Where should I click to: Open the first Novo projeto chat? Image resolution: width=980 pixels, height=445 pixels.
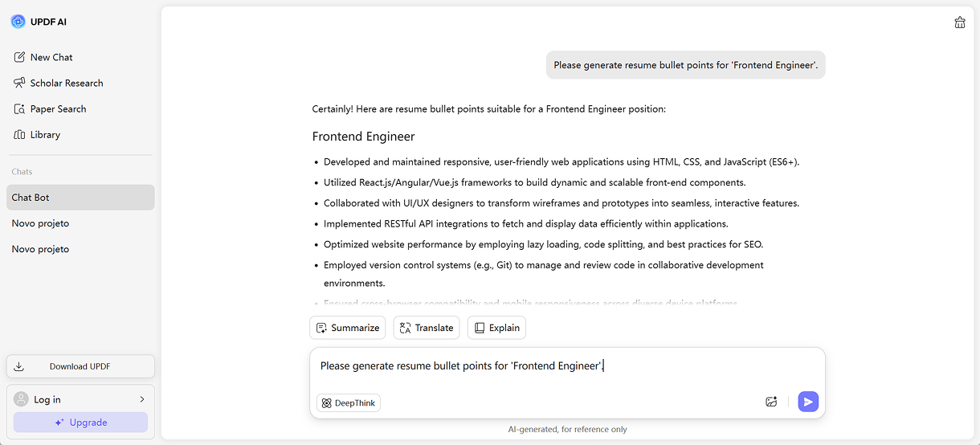(x=40, y=223)
